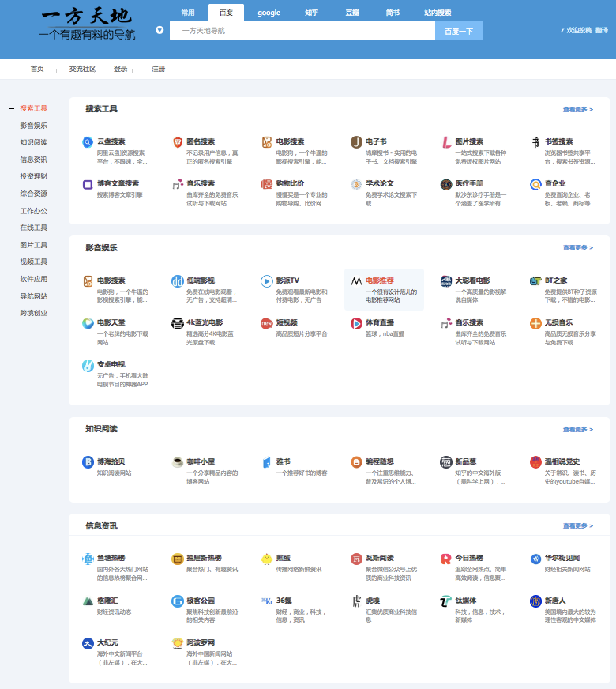Open the 欢迎投稿 link

point(579,30)
